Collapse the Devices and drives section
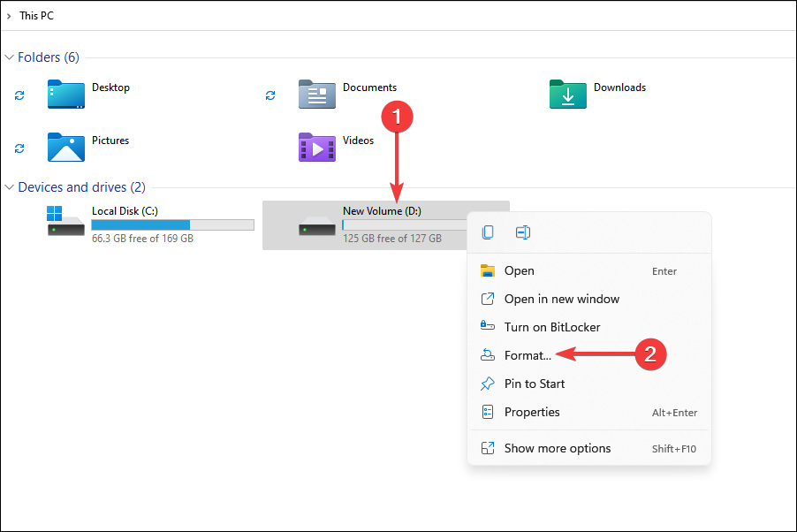Viewport: 797px width, 532px height. (x=10, y=187)
